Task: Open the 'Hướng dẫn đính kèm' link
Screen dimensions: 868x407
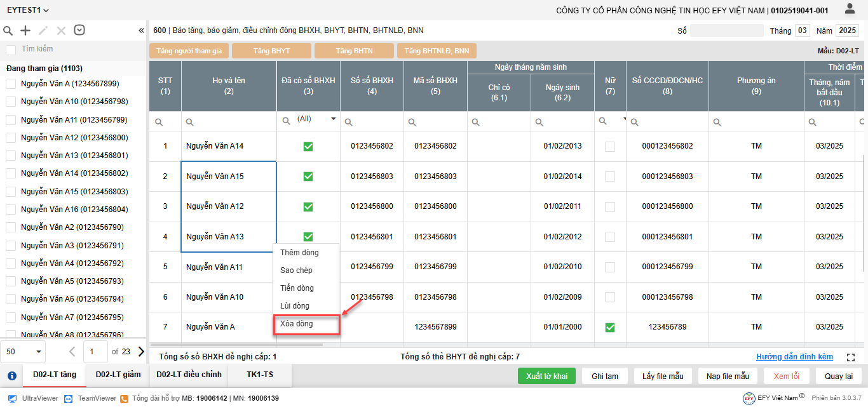Action: coord(794,357)
